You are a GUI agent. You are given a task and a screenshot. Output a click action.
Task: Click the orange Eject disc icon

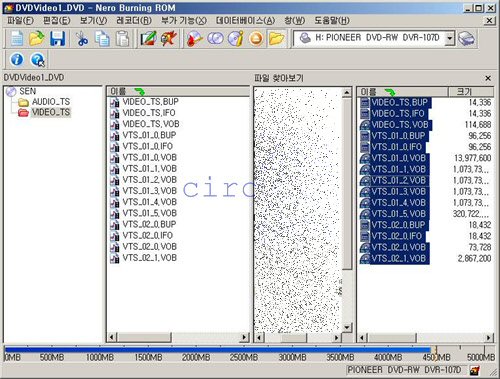(x=256, y=39)
